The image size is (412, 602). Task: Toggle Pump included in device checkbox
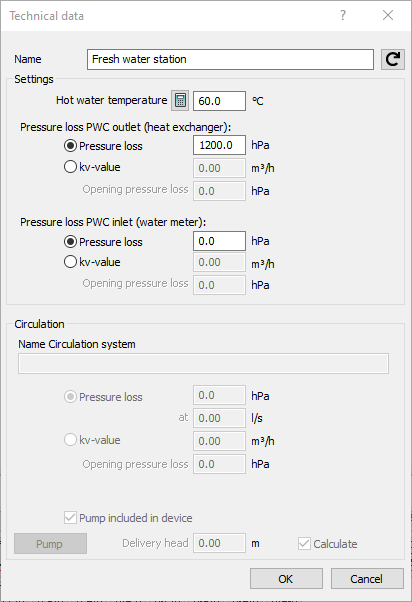70,518
